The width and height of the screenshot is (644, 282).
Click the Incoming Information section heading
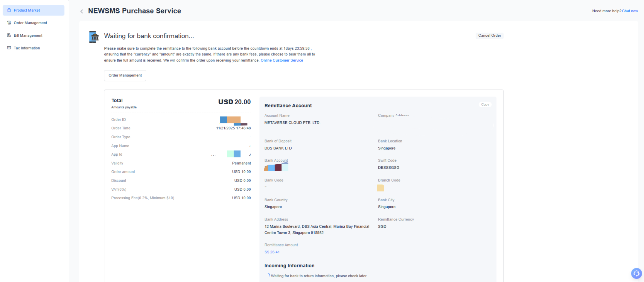[x=289, y=266]
